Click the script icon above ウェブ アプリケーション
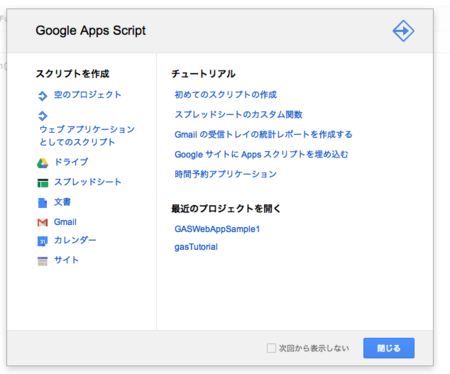Screen dimensions: 450x374 click(x=43, y=116)
